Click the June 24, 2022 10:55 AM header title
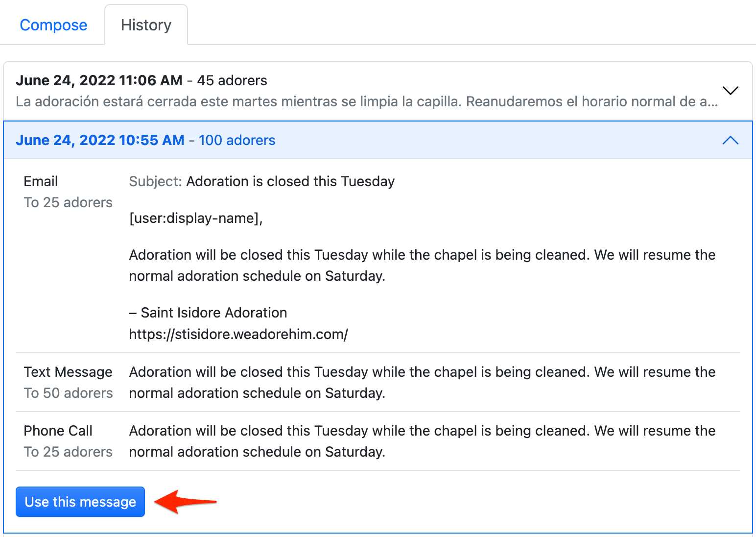Viewport: 756px width, 537px height. [x=100, y=140]
